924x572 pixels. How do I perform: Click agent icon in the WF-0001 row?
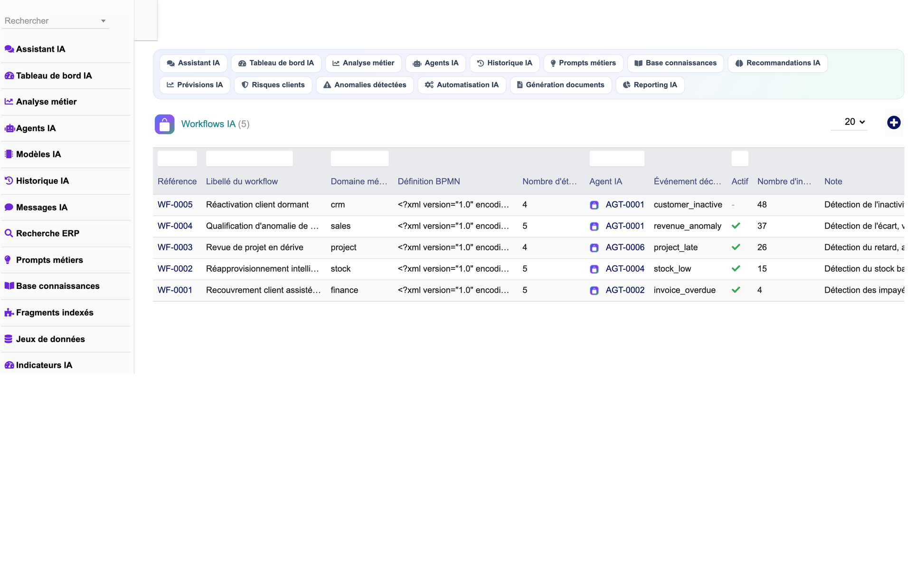(594, 291)
